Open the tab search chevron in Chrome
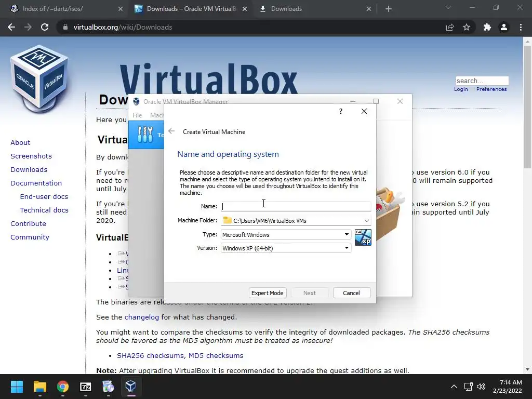This screenshot has width=532, height=399. (448, 7)
